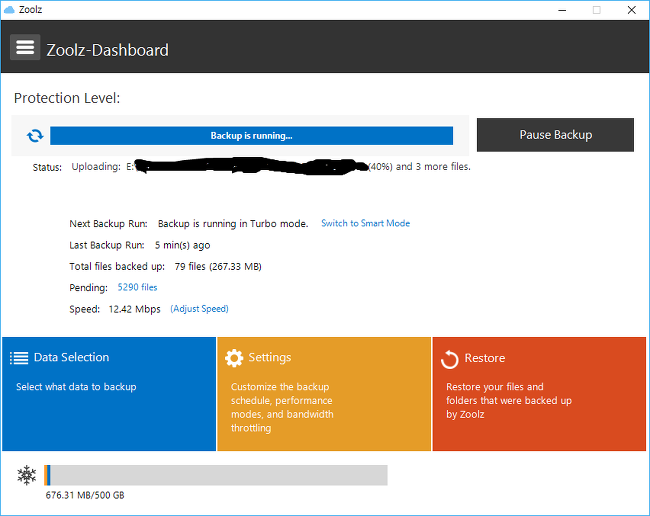The width and height of the screenshot is (650, 516).
Task: Switch to Smart Mode link
Action: (x=365, y=223)
